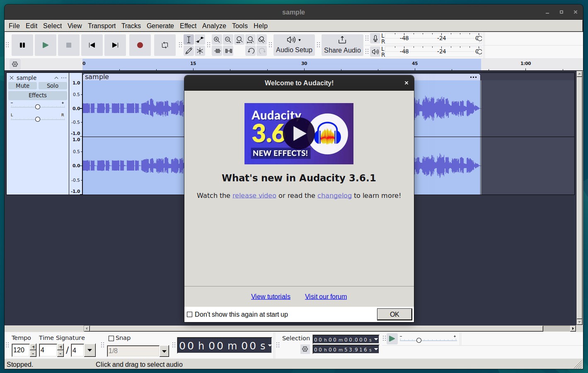
Task: Click the Pause transport button
Action: click(x=22, y=45)
